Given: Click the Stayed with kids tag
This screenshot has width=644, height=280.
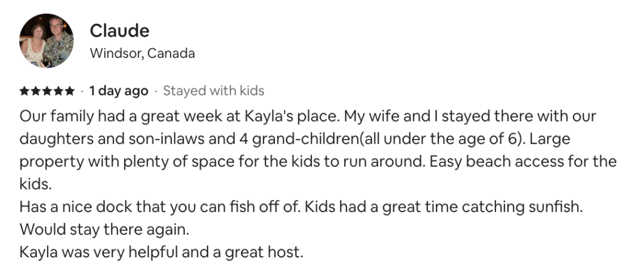Looking at the screenshot, I should 213,91.
